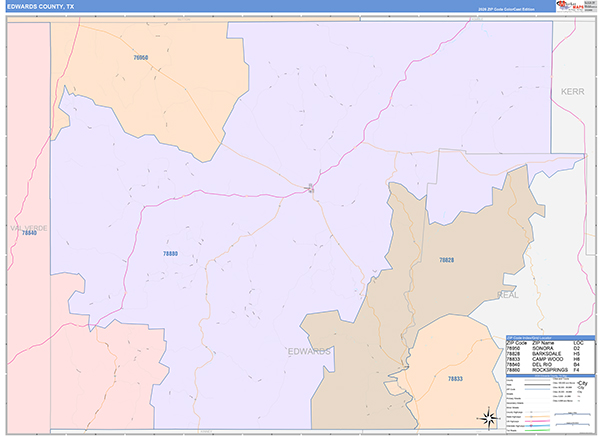The height and width of the screenshot is (436, 600).
Task: Click the pink US Highways legend line
Action: [537, 421]
